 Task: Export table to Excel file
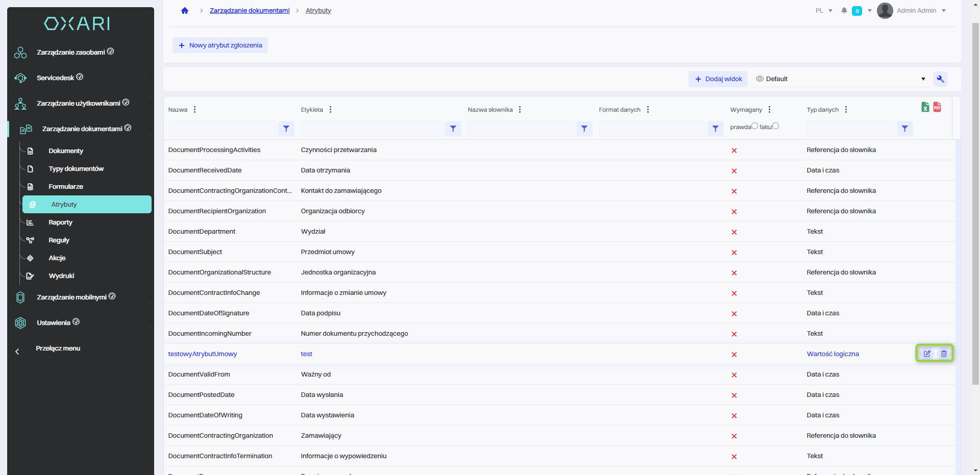click(x=925, y=107)
